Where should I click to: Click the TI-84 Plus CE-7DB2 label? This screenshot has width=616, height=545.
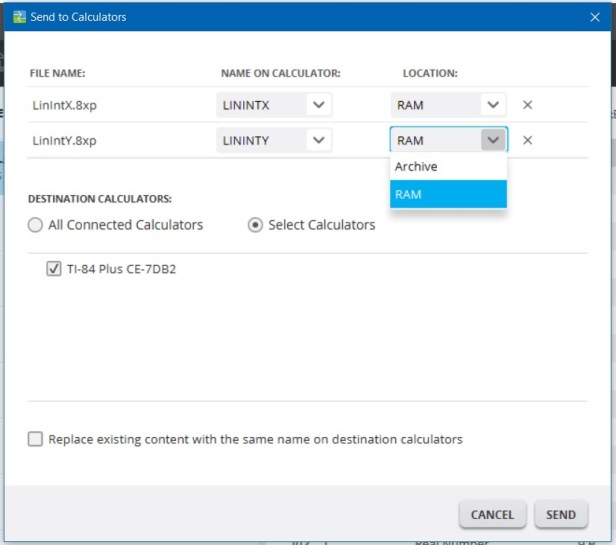(x=121, y=269)
